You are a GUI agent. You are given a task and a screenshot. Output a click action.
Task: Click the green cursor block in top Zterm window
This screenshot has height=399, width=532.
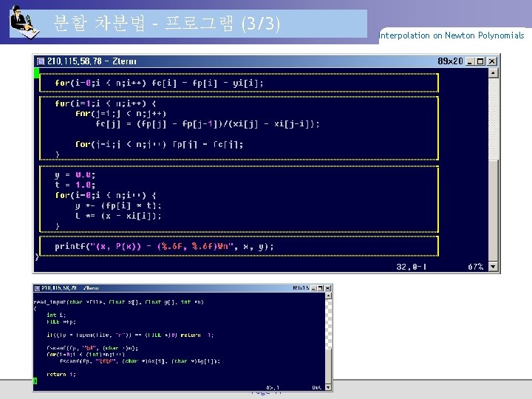click(37, 73)
